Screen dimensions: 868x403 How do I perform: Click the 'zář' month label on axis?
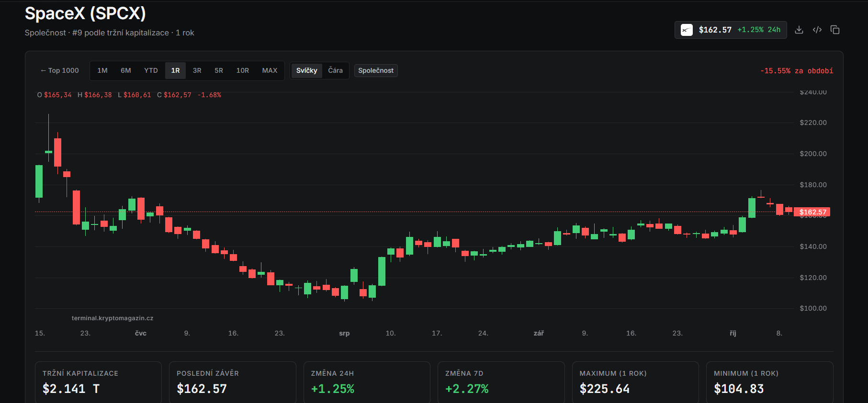539,333
